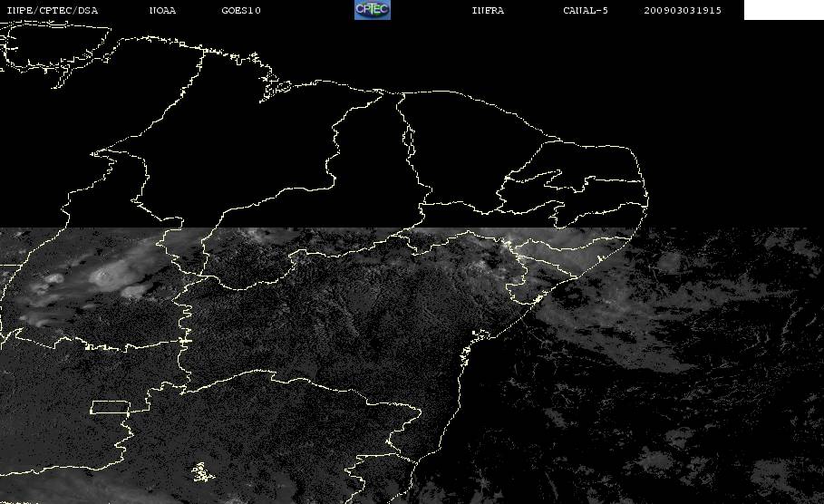824x504 pixels.
Task: Click the NOAA label in the header
Action: click(x=163, y=10)
